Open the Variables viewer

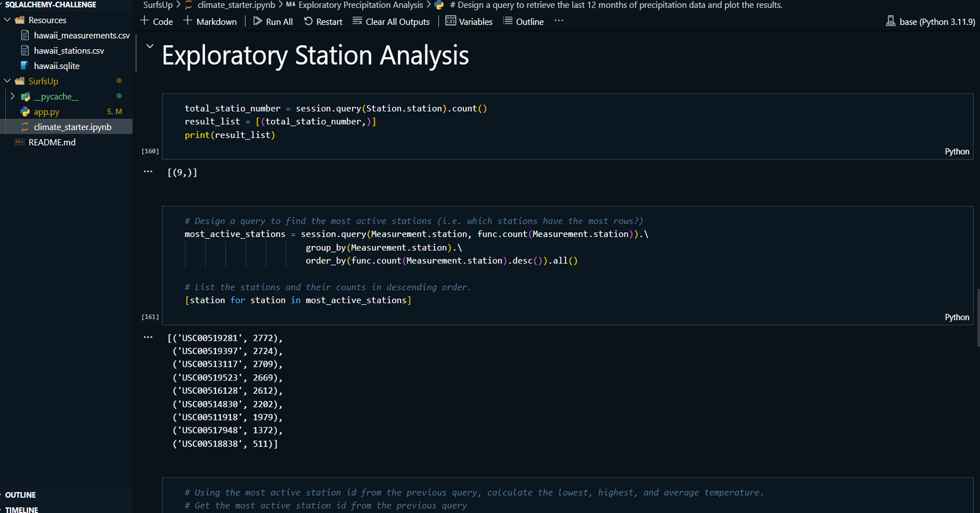click(x=469, y=21)
